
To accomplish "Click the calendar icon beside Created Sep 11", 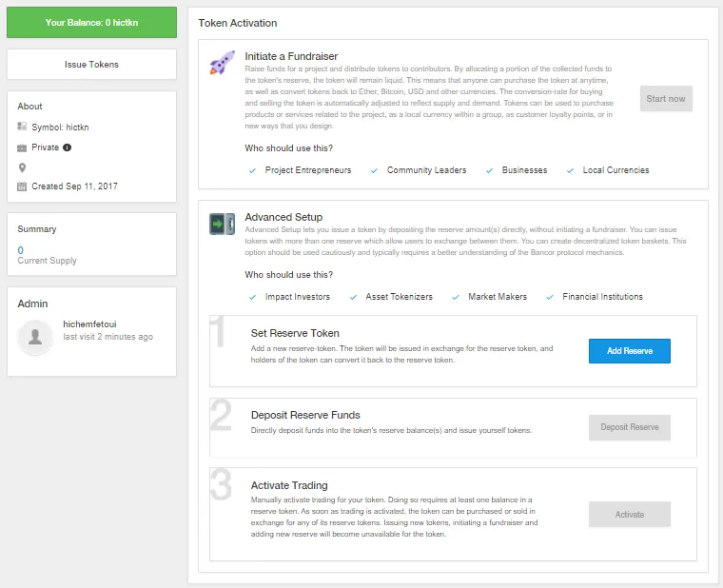I will click(22, 186).
